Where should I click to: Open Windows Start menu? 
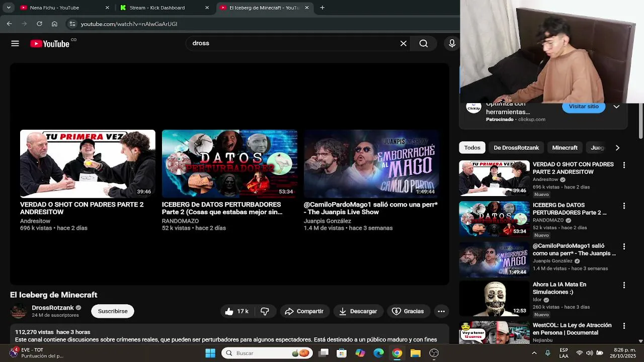(210, 353)
